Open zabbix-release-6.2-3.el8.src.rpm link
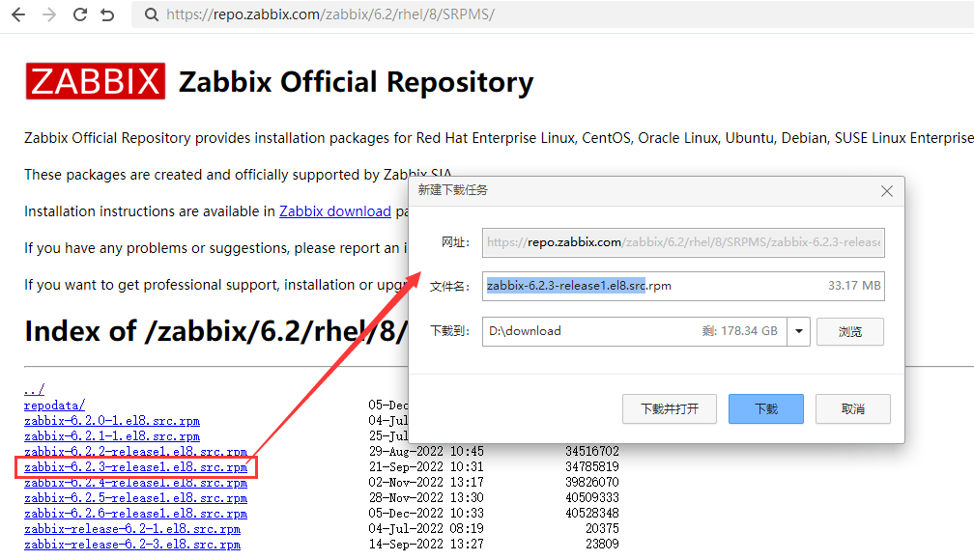The width and height of the screenshot is (974, 560). click(131, 544)
